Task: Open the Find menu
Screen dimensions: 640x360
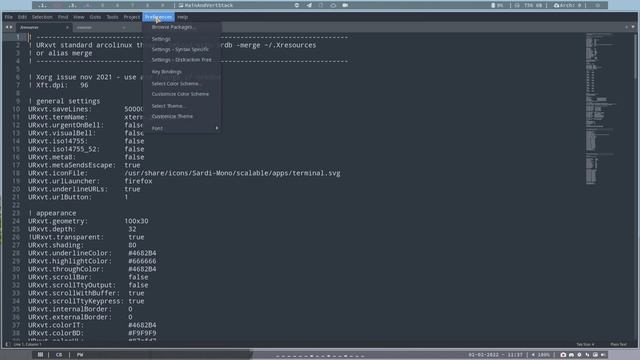Action: pyautogui.click(x=63, y=17)
